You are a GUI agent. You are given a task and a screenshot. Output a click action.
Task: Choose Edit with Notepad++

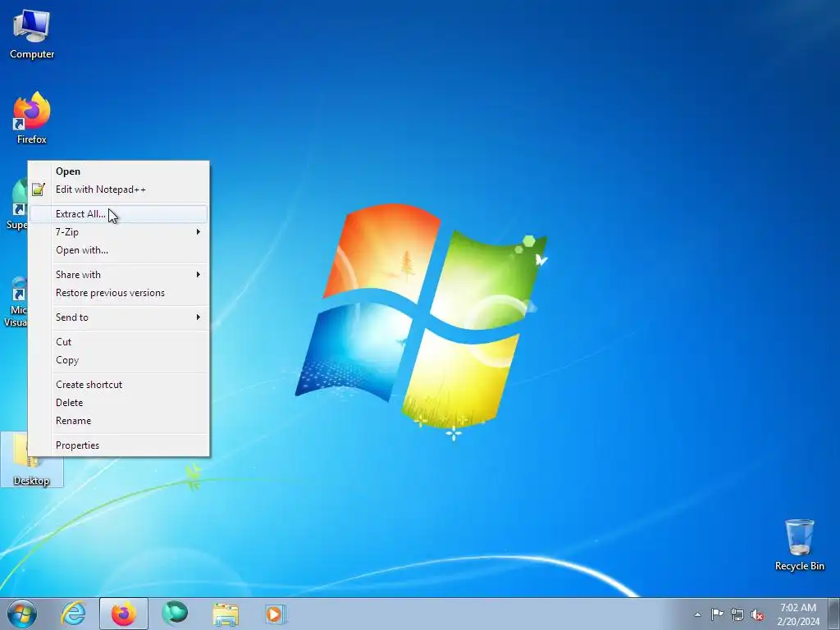click(119, 189)
